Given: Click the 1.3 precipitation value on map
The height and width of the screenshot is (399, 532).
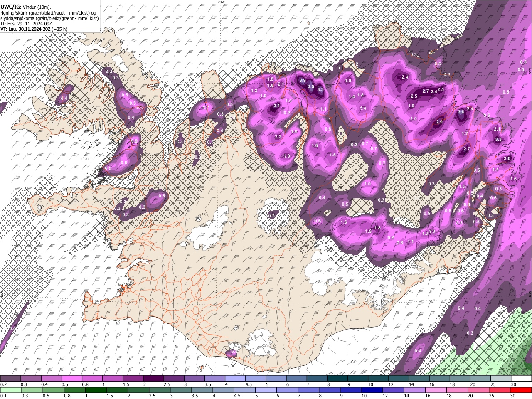Looking at the screenshot, I should pyautogui.click(x=254, y=91).
